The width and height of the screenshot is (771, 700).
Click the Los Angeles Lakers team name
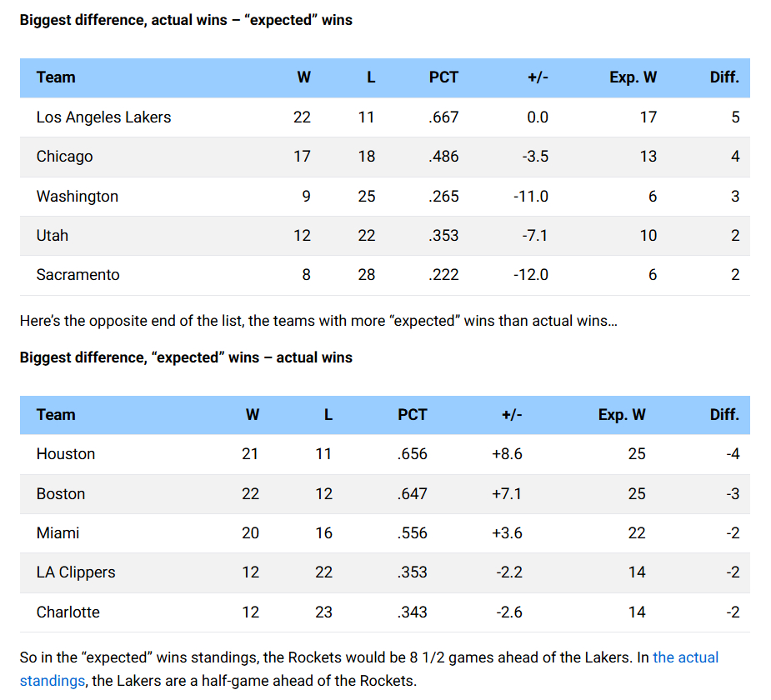[103, 117]
